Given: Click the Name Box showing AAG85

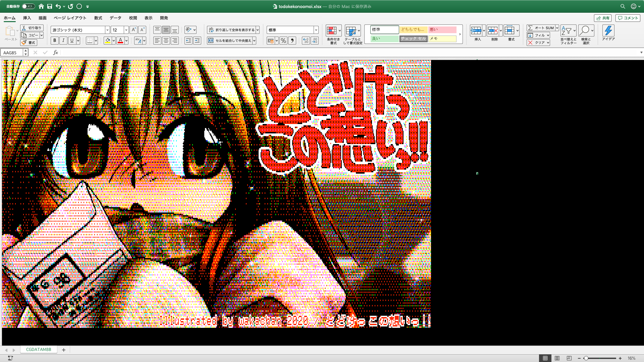Looking at the screenshot, I should 12,53.
